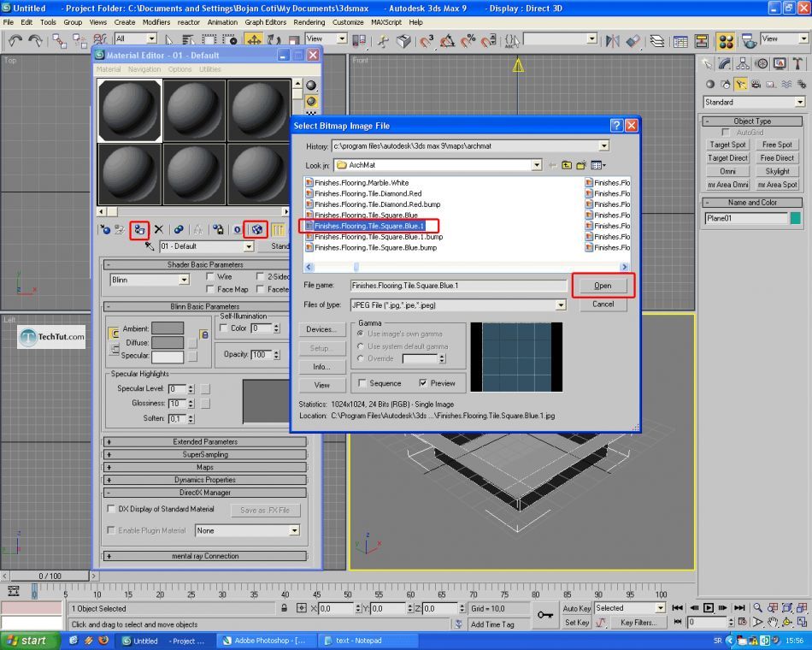Image resolution: width=812 pixels, height=650 pixels.
Task: Open the Hierarchy panel tab
Action: [743, 64]
